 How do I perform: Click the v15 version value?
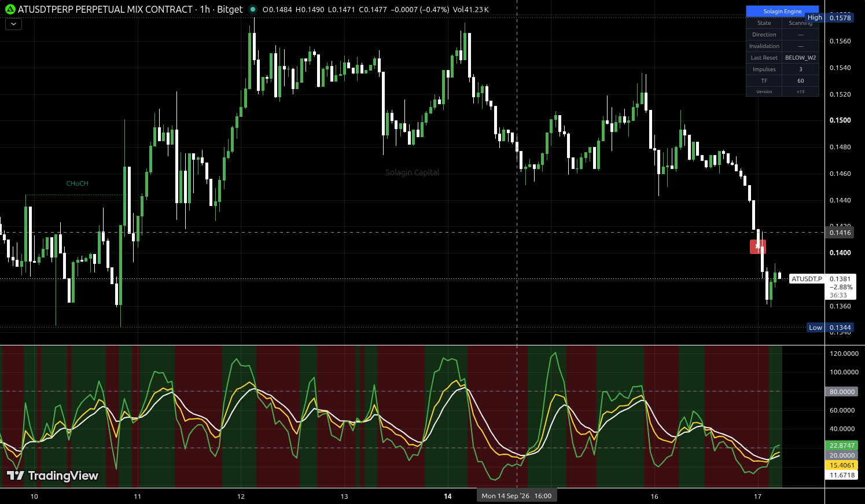pyautogui.click(x=800, y=91)
